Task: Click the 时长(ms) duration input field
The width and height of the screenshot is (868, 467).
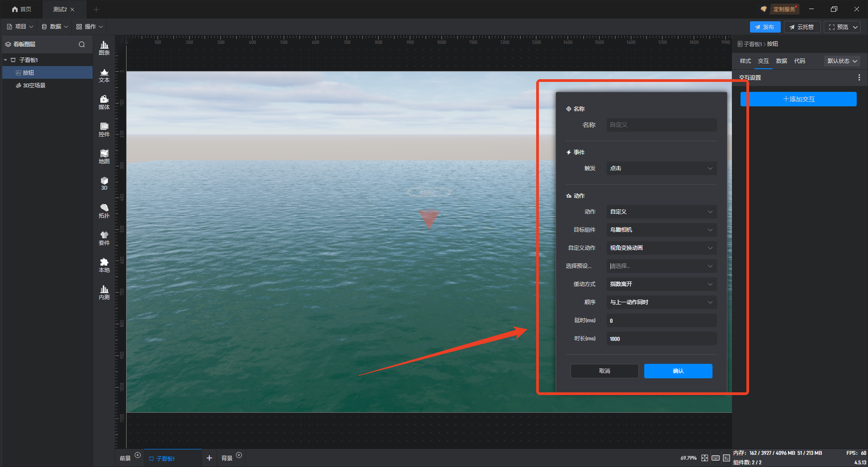Action: (661, 339)
